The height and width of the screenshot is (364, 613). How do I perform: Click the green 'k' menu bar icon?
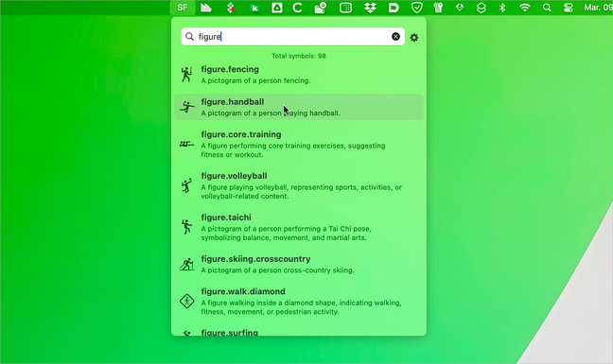(x=254, y=8)
